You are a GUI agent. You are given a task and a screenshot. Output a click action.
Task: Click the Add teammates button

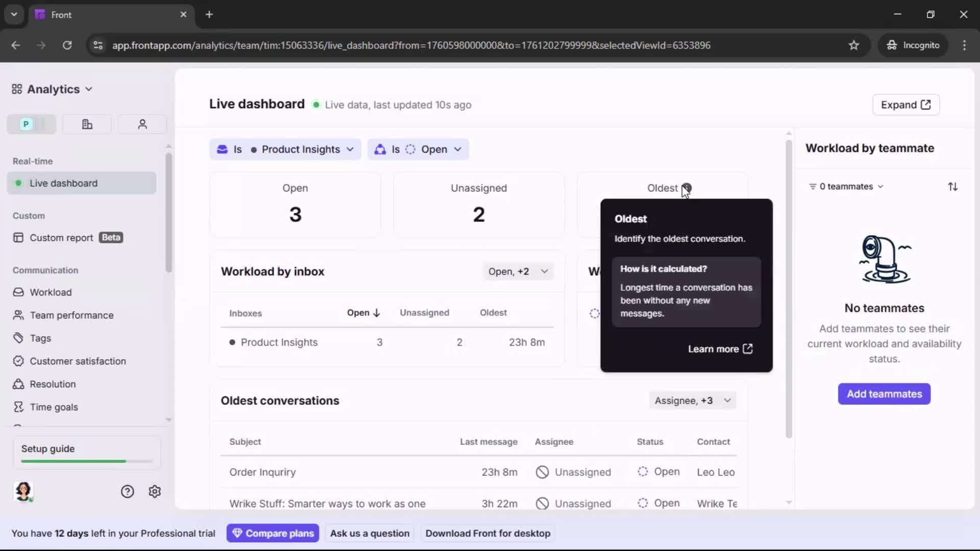[884, 394]
